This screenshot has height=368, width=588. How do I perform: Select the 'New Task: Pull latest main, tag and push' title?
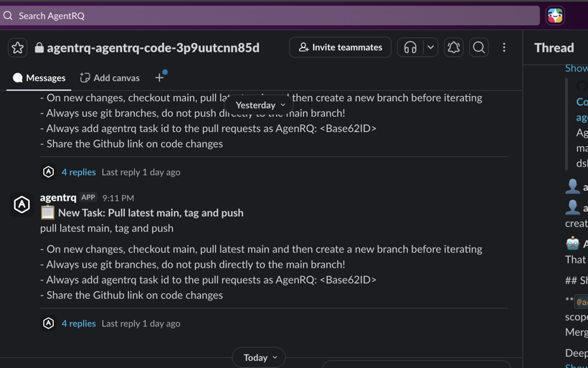(x=151, y=213)
